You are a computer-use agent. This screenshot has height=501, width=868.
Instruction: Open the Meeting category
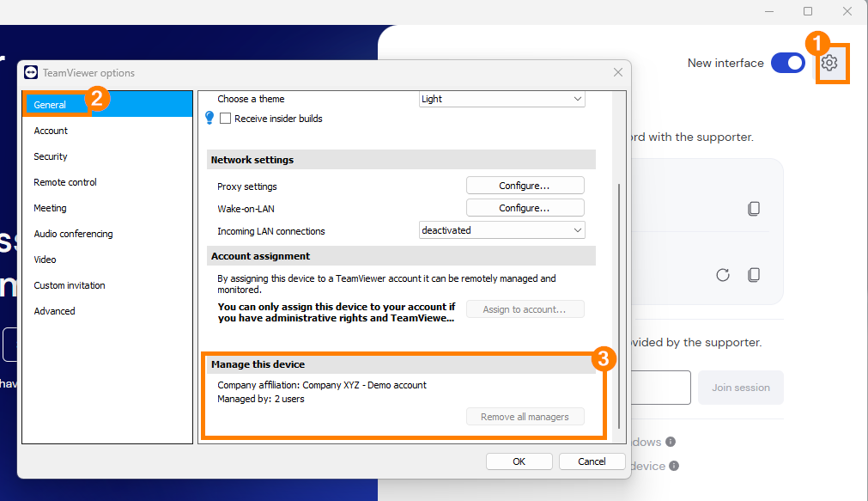107,208
